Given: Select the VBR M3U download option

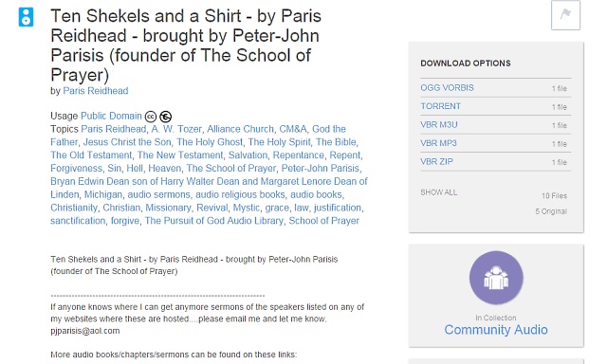Looking at the screenshot, I should (x=439, y=125).
